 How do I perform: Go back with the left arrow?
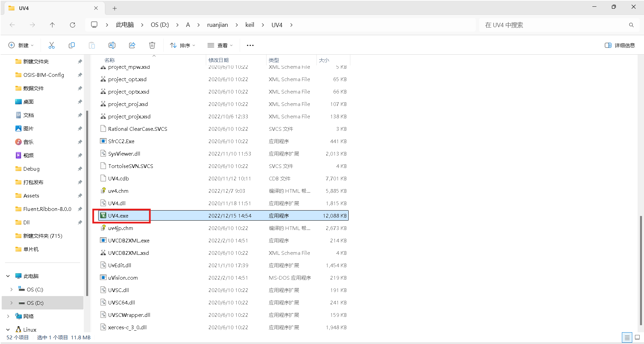coord(12,25)
